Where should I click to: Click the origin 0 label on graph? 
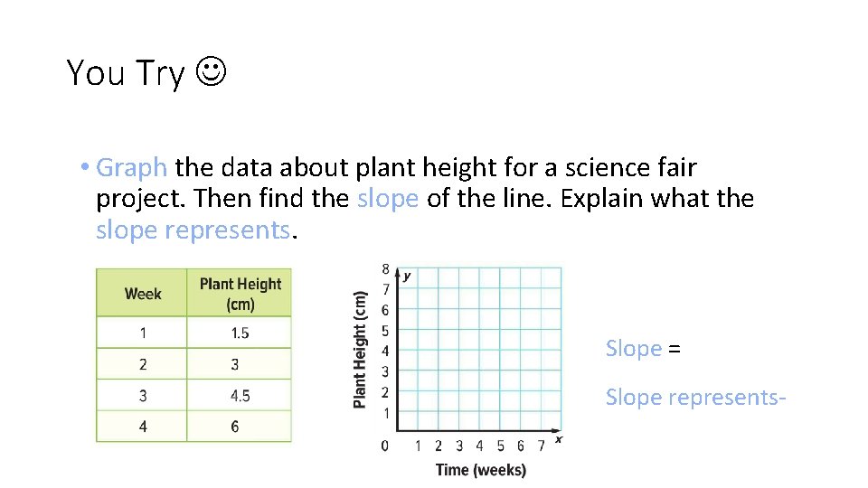385,446
